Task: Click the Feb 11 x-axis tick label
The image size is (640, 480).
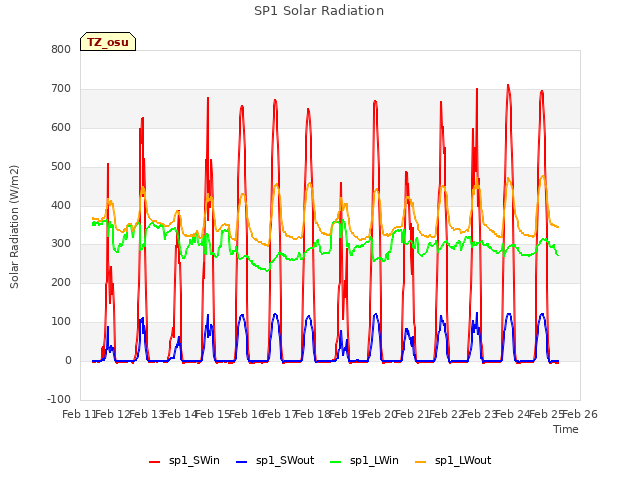Action: (79, 414)
